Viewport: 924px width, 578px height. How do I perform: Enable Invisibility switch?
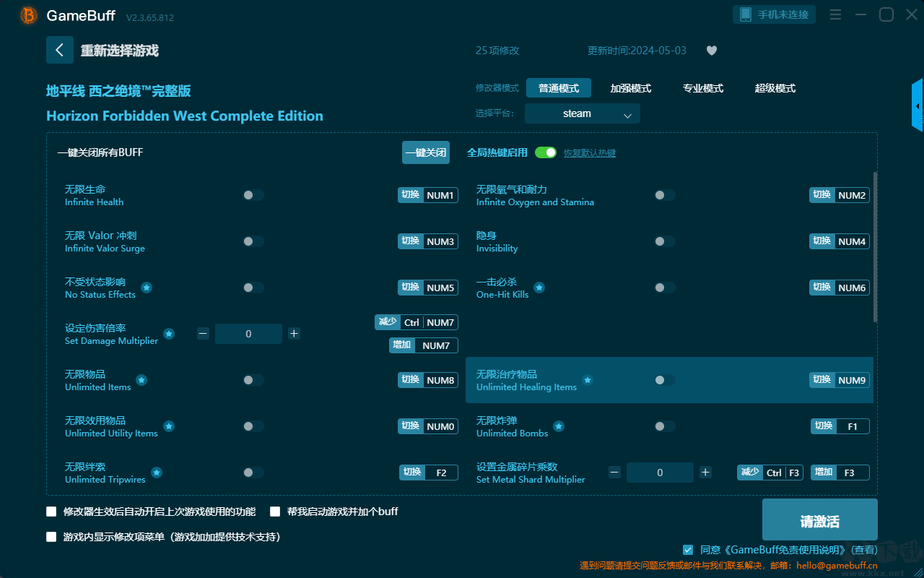pyautogui.click(x=665, y=241)
